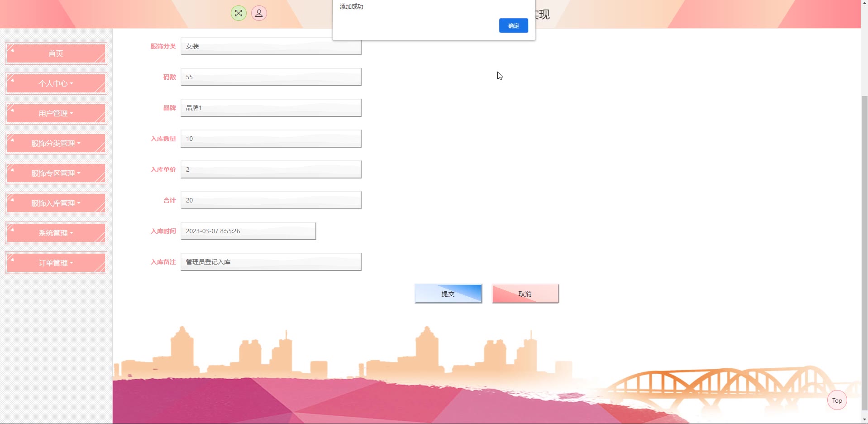Expand the 个人中心 sidebar menu

pos(56,83)
